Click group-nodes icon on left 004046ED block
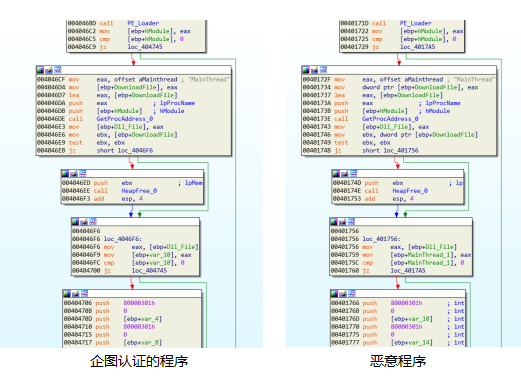Image resolution: width=521 pixels, height=380 pixels. (x=83, y=174)
